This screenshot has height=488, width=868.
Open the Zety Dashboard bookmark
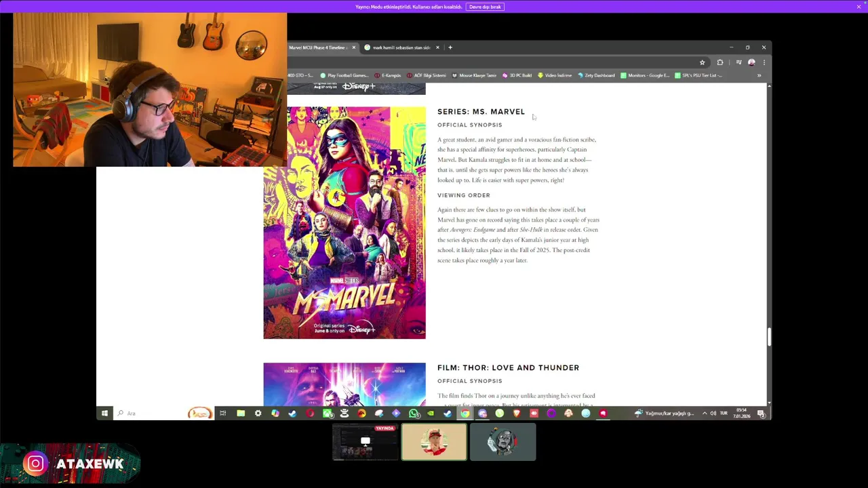click(x=596, y=75)
